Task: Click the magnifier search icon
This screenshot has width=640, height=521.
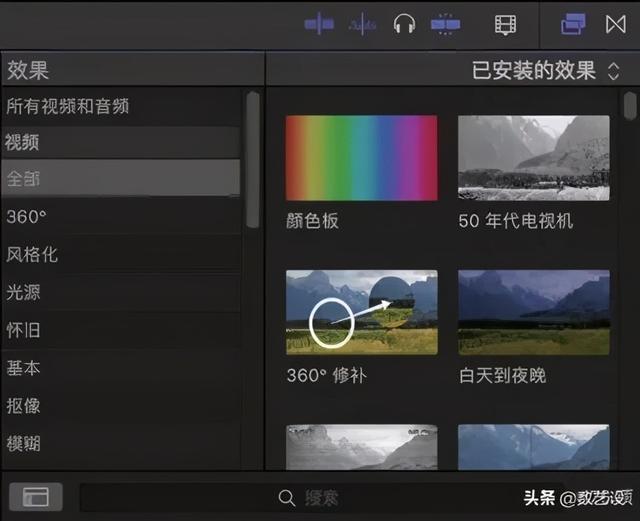Action: [287, 498]
